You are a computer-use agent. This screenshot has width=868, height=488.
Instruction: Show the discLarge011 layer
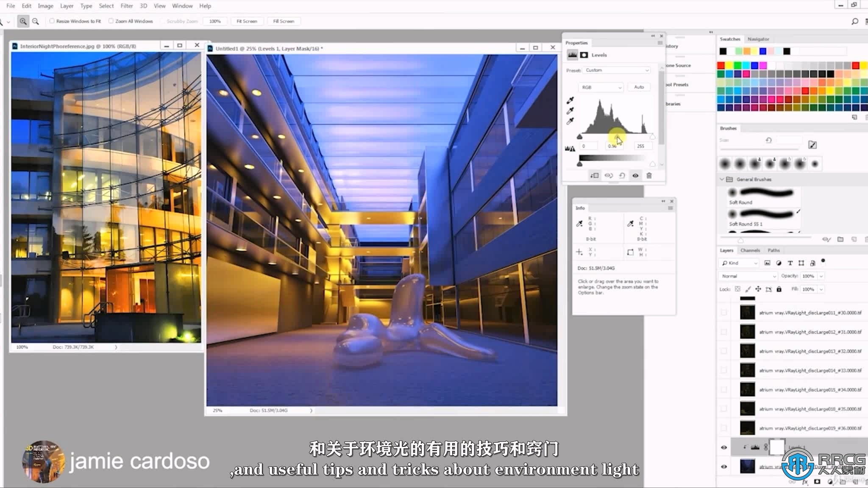tap(724, 313)
